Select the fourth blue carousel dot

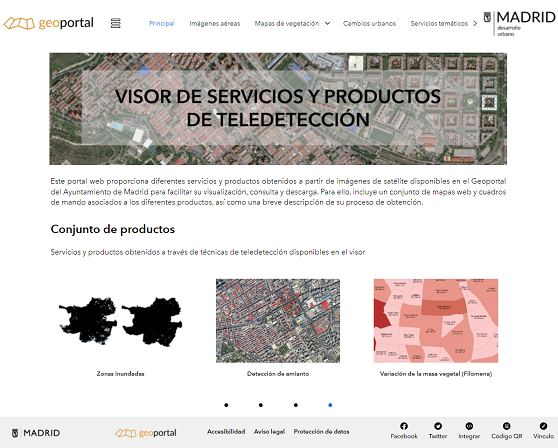(330, 405)
